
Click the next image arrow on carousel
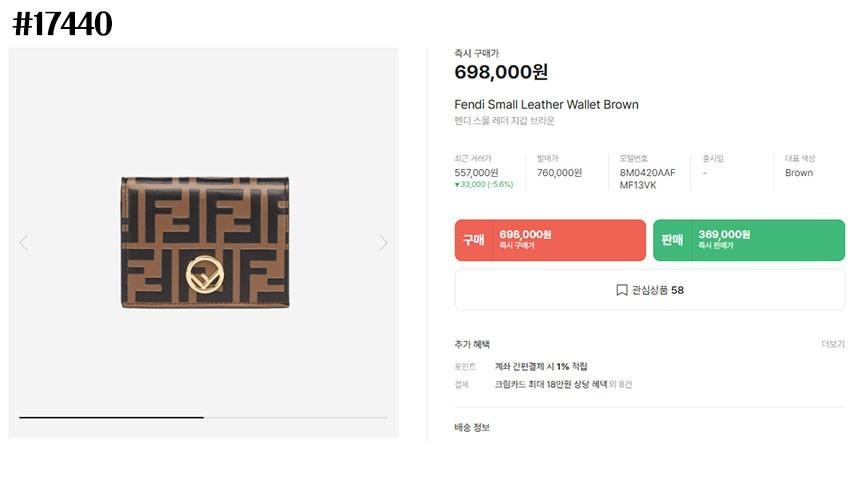click(383, 243)
